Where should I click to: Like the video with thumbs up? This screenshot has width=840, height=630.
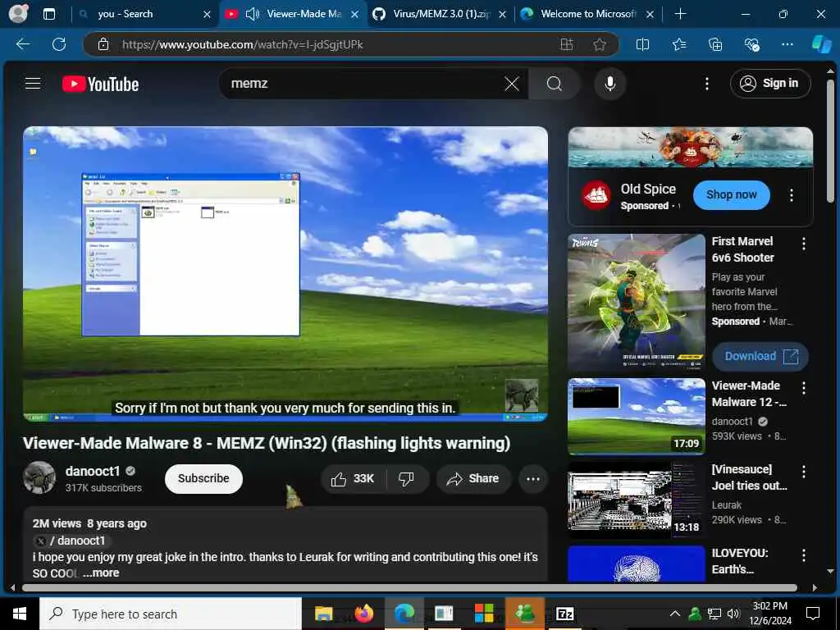[353, 479]
